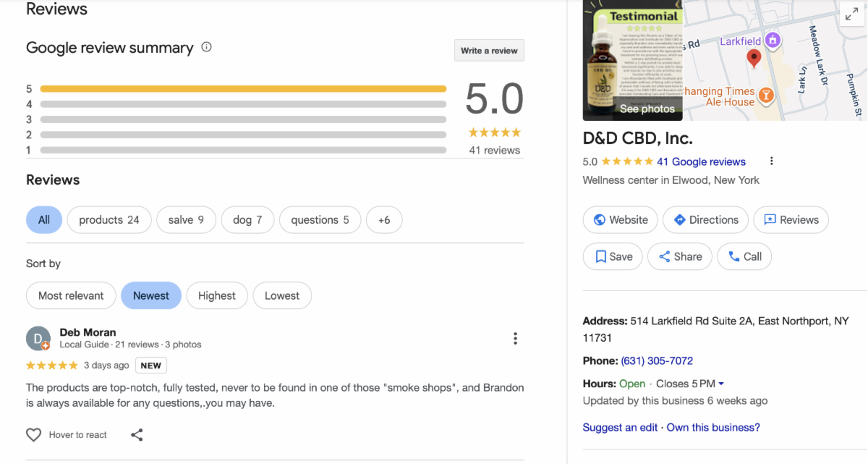Open Deb Moran's profile name

pyautogui.click(x=88, y=332)
